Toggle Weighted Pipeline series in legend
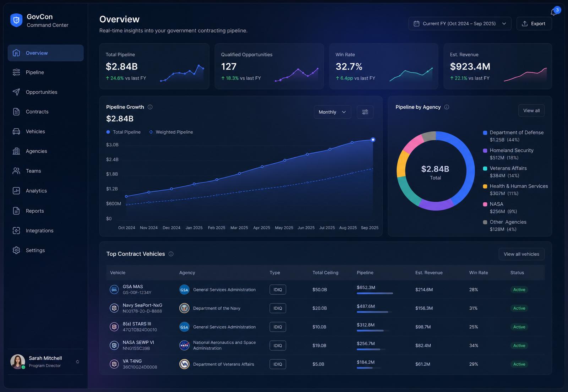 click(x=171, y=132)
